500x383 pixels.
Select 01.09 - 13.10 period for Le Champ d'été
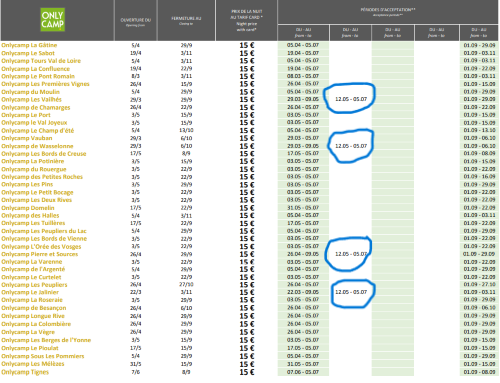point(479,130)
